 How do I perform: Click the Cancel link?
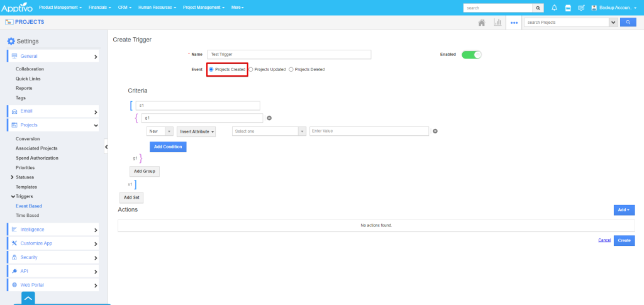pyautogui.click(x=604, y=240)
